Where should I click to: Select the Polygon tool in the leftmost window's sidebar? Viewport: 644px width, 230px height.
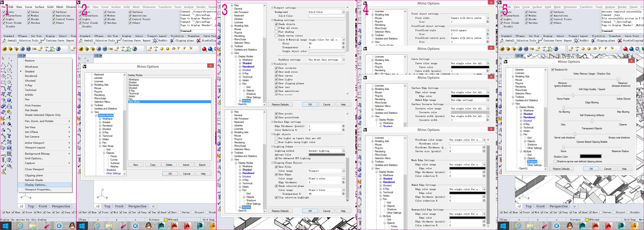click(x=9, y=82)
